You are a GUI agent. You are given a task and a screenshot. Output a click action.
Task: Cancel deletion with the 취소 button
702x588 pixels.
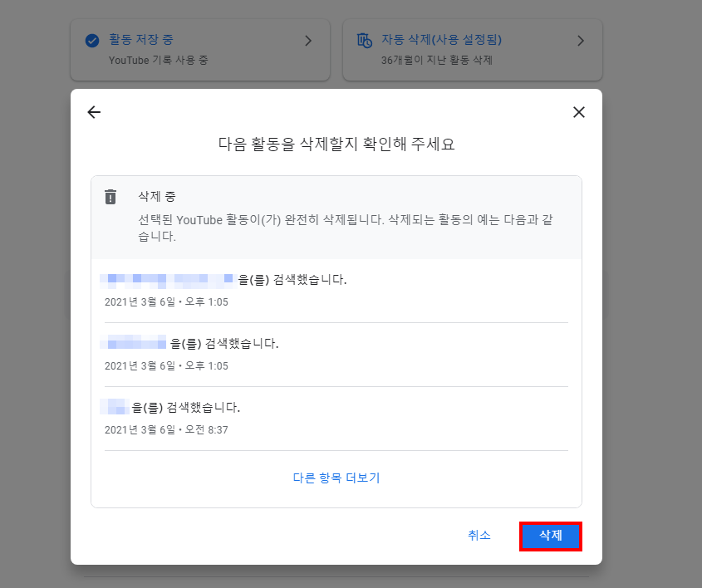[479, 535]
